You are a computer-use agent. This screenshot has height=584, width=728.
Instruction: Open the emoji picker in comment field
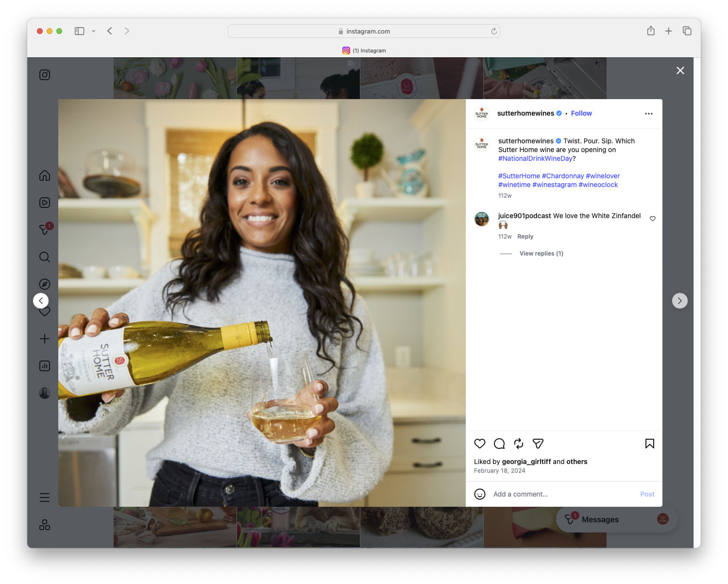pyautogui.click(x=480, y=494)
